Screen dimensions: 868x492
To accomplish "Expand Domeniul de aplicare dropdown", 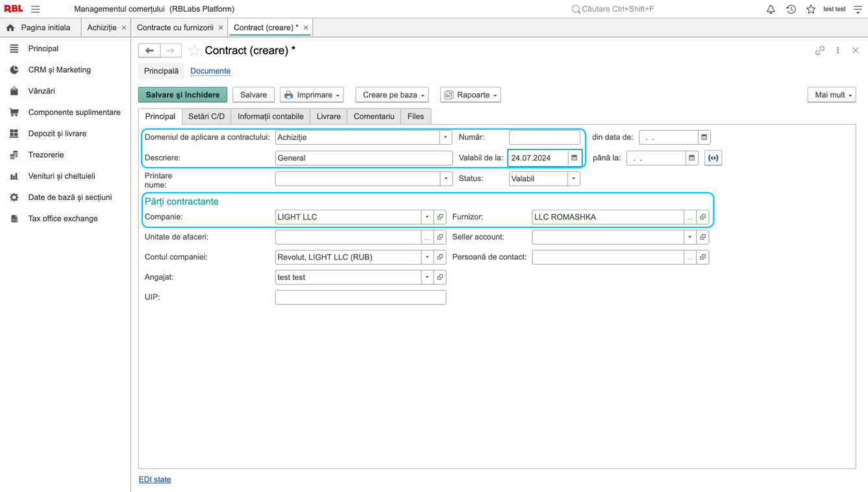I will click(x=445, y=137).
